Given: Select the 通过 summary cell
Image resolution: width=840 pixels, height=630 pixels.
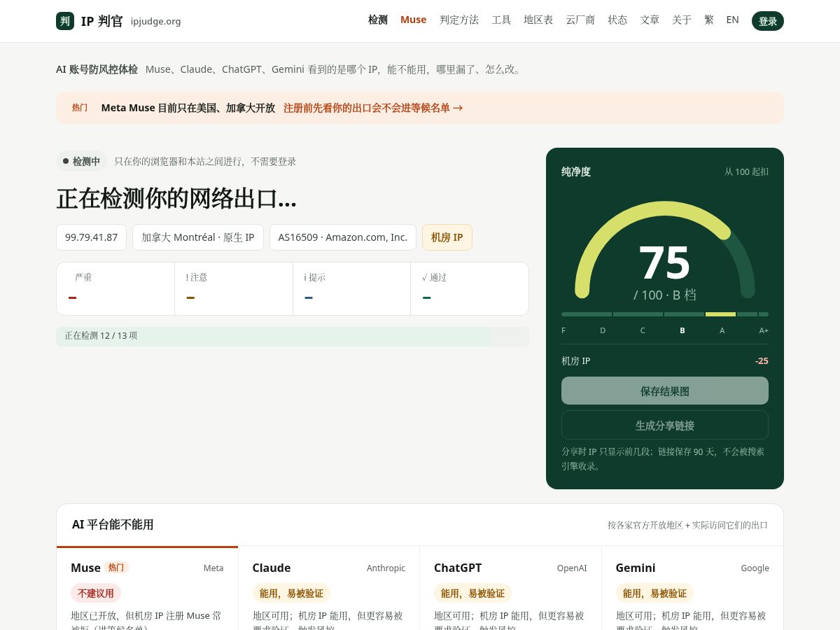Looking at the screenshot, I should [x=470, y=288].
